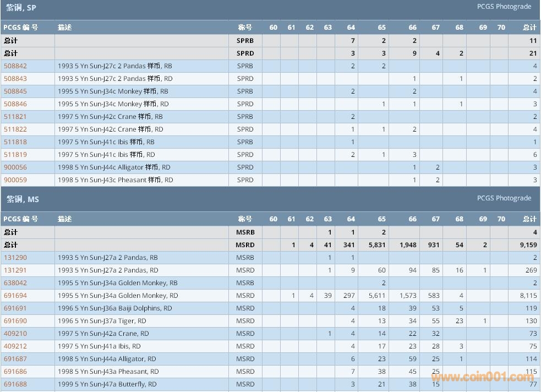Viewport: 541px width, 392px height.
Task: Open Golden Monkey RB number 638042
Action: [x=15, y=283]
